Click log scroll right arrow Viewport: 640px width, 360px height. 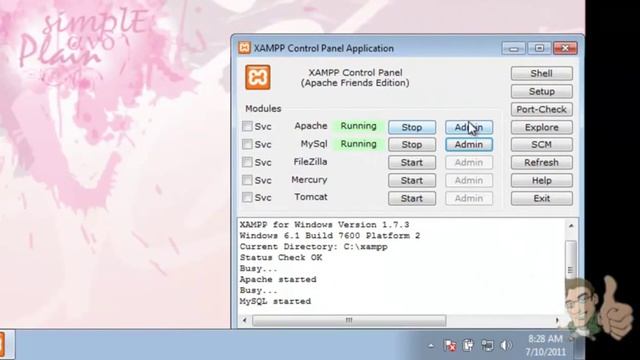point(557,320)
